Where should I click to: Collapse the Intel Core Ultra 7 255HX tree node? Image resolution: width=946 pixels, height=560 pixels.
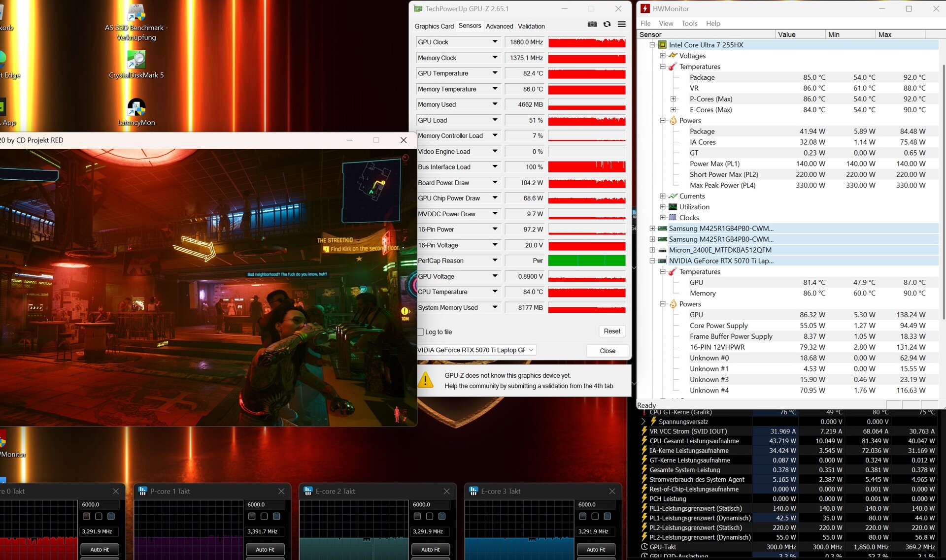tap(652, 45)
